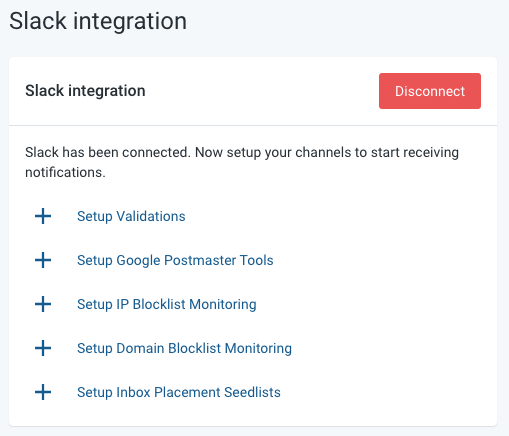509x436 pixels.
Task: Expand Inbox Placement Seedlists with plus icon
Action: [x=43, y=392]
